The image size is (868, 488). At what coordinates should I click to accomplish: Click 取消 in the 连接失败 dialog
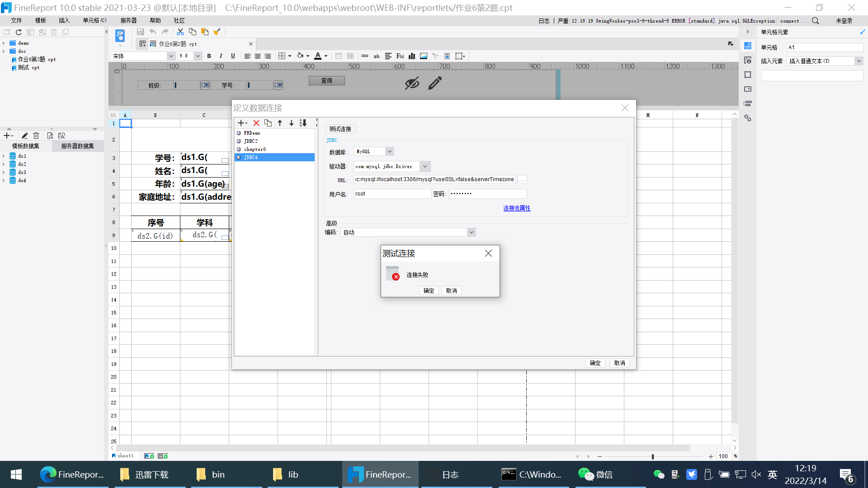(452, 291)
